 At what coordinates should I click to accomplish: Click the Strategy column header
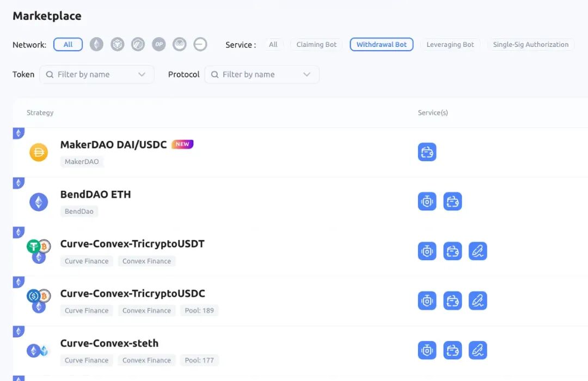pos(40,113)
